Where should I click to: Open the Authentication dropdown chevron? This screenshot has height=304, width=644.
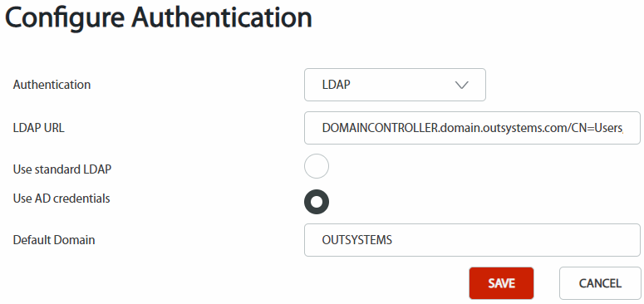click(x=462, y=85)
